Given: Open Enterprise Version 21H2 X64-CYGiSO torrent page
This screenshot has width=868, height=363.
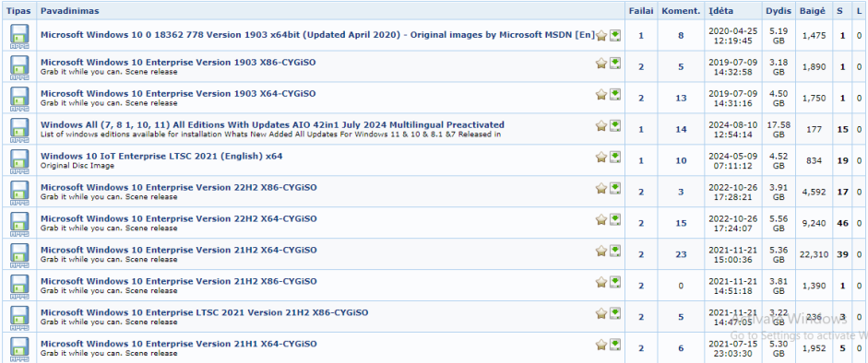Looking at the screenshot, I should 179,250.
